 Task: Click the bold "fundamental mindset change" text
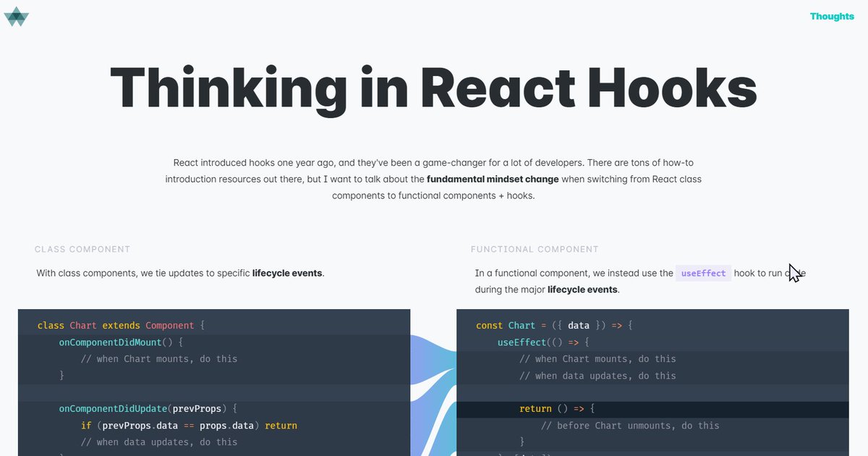coord(493,179)
